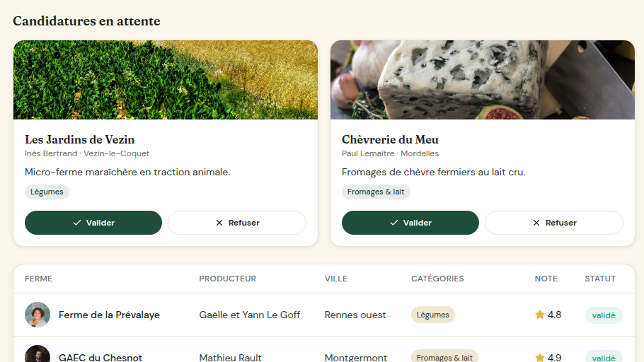Click the Légumes tag on Les Jardins de Vezin card
Image resolution: width=644 pixels, height=362 pixels.
click(x=47, y=192)
